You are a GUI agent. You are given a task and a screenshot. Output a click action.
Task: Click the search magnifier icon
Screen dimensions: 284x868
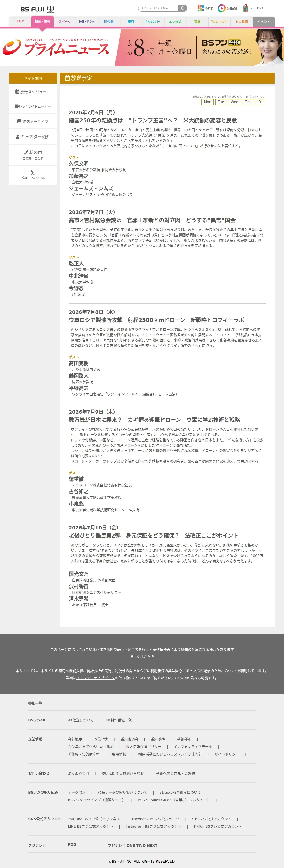click(183, 8)
